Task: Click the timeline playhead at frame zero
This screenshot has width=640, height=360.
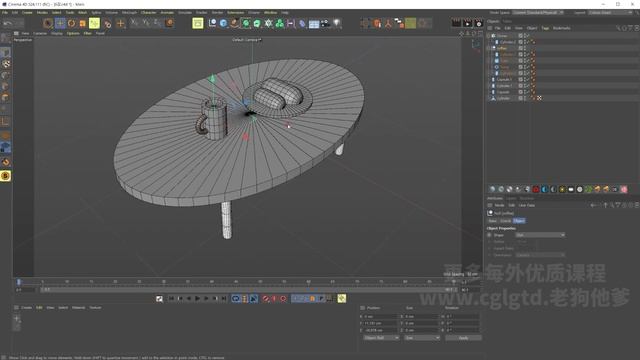Action: point(18,282)
